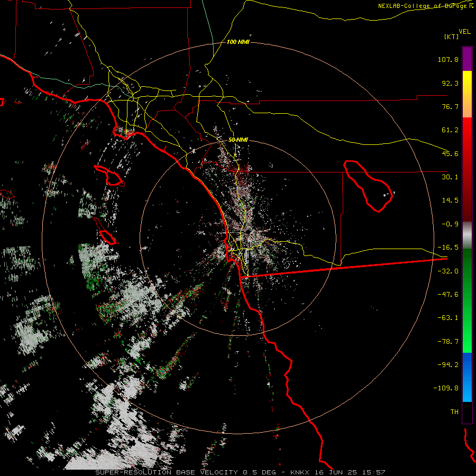Click the 92.3 value on velocity scale
Viewport: 476px width, 476px height.
(x=450, y=83)
